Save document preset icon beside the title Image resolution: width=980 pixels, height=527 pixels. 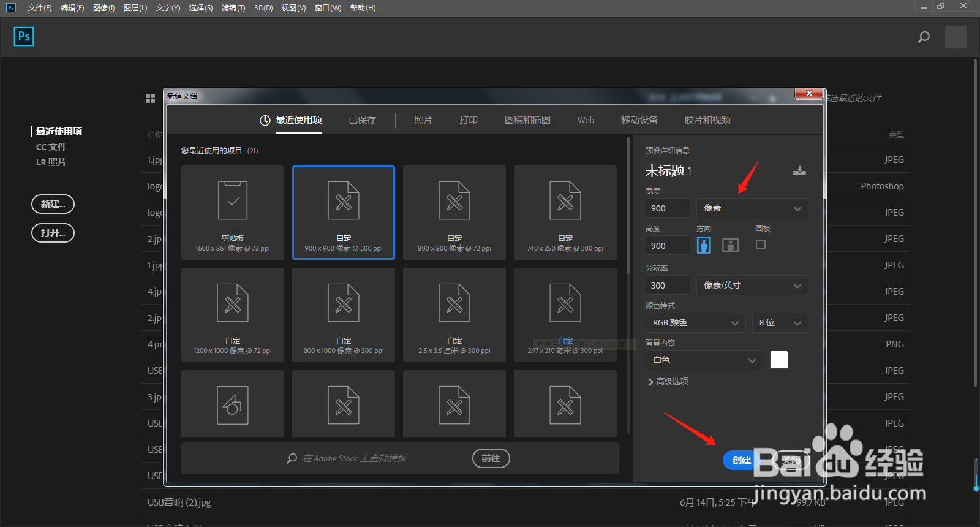(799, 171)
